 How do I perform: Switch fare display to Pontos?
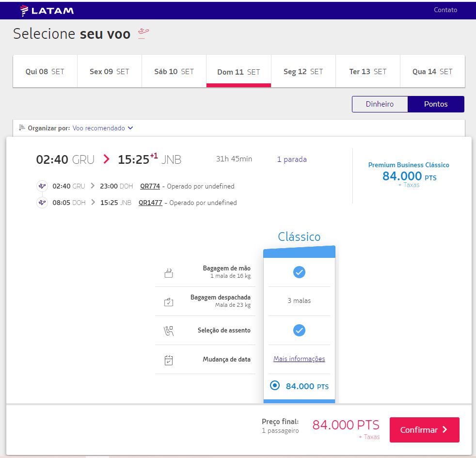pyautogui.click(x=436, y=104)
